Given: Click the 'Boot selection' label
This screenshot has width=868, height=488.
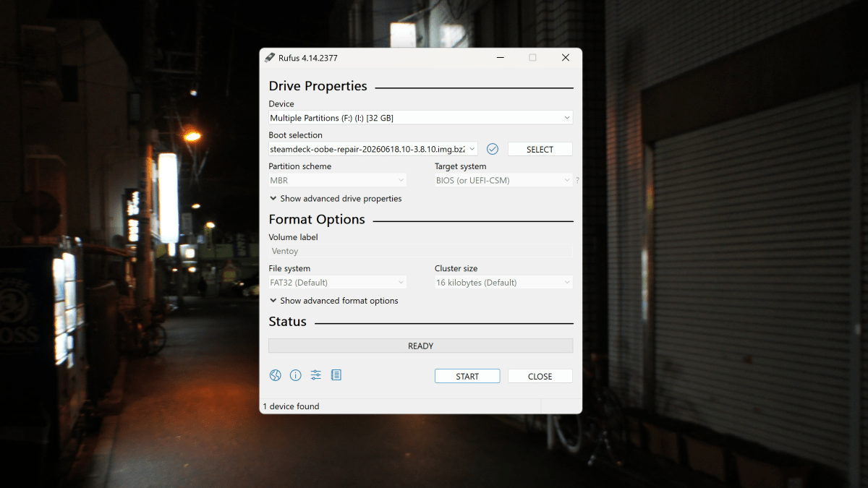Looking at the screenshot, I should tap(295, 135).
